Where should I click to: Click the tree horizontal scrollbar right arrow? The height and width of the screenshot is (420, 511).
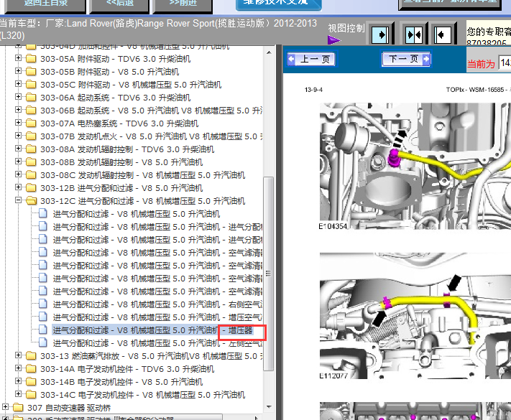coord(257,417)
